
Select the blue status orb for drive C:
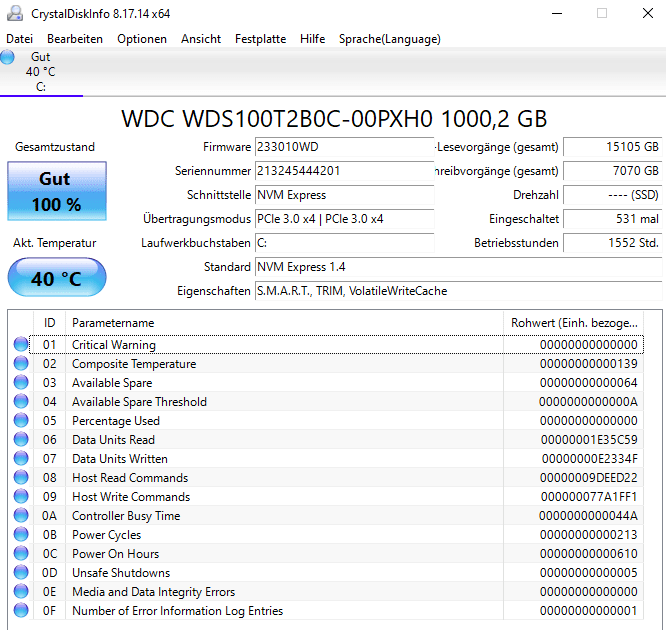(x=7, y=57)
